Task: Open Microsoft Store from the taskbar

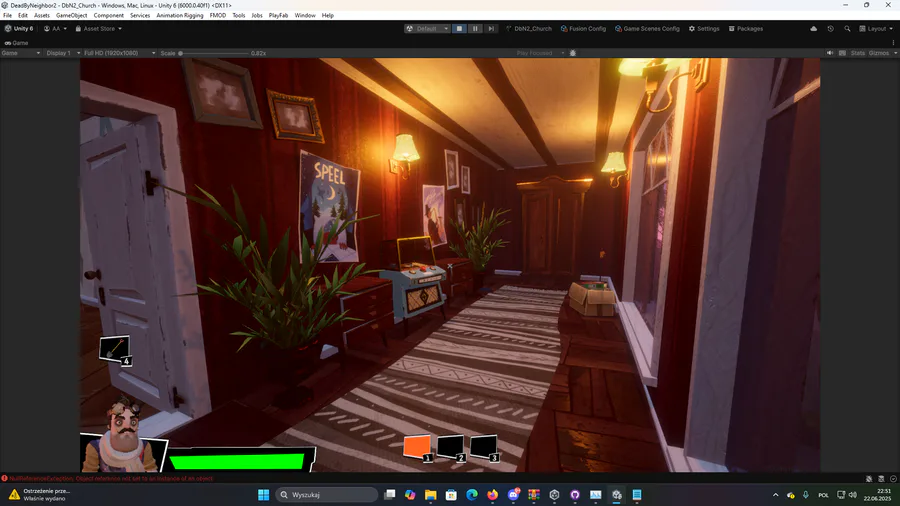Action: (x=451, y=495)
